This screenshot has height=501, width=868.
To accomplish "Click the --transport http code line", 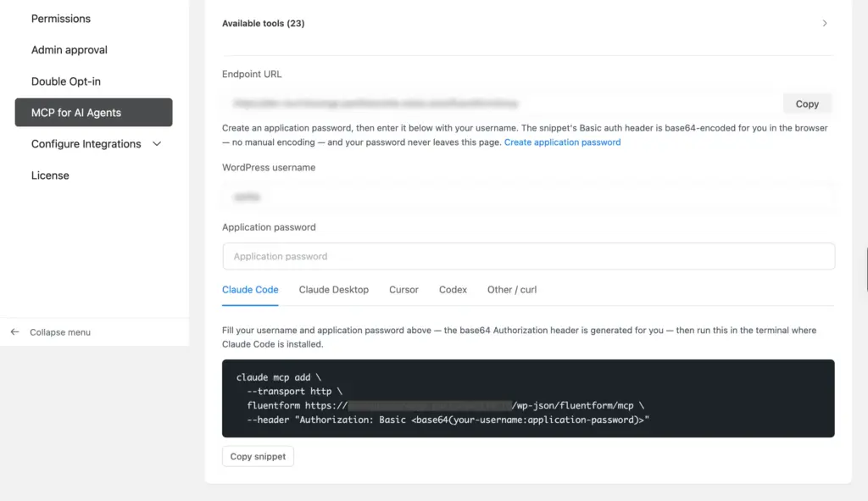I will (294, 392).
